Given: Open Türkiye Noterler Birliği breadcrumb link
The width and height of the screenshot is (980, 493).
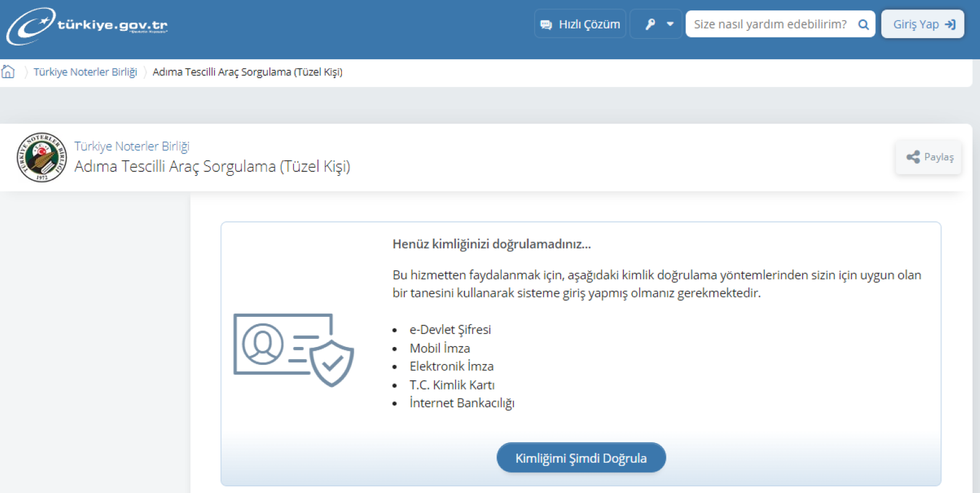Looking at the screenshot, I should (x=85, y=72).
